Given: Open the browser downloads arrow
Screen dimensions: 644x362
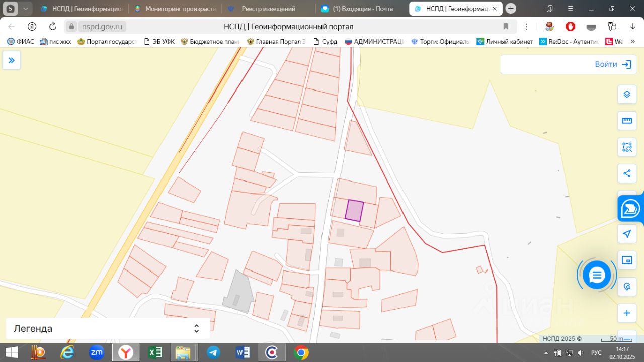Looking at the screenshot, I should [x=633, y=27].
